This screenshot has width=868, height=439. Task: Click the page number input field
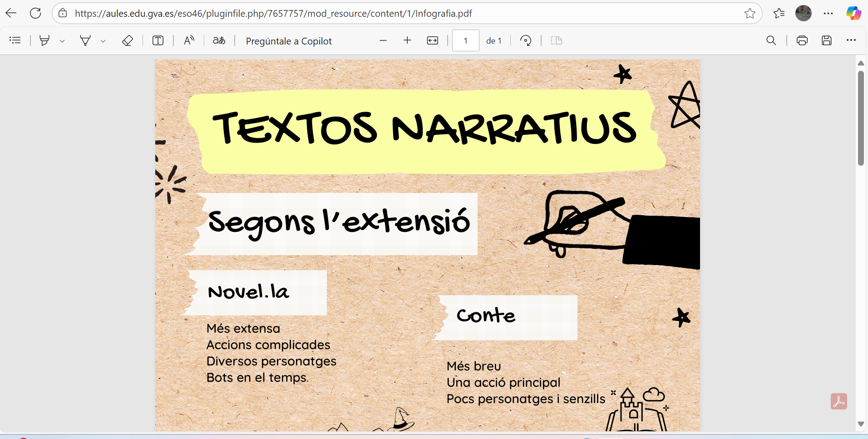pyautogui.click(x=465, y=40)
